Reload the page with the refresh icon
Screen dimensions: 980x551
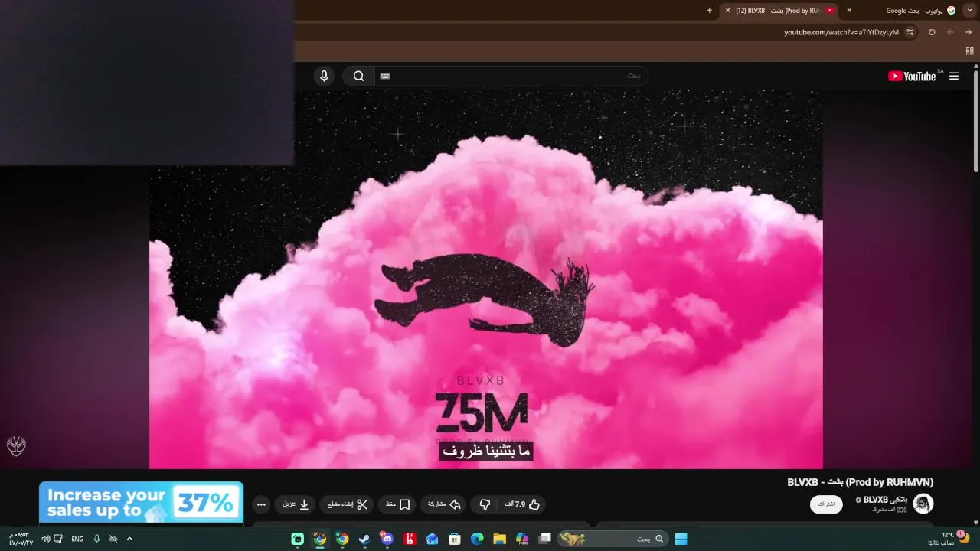tap(932, 32)
